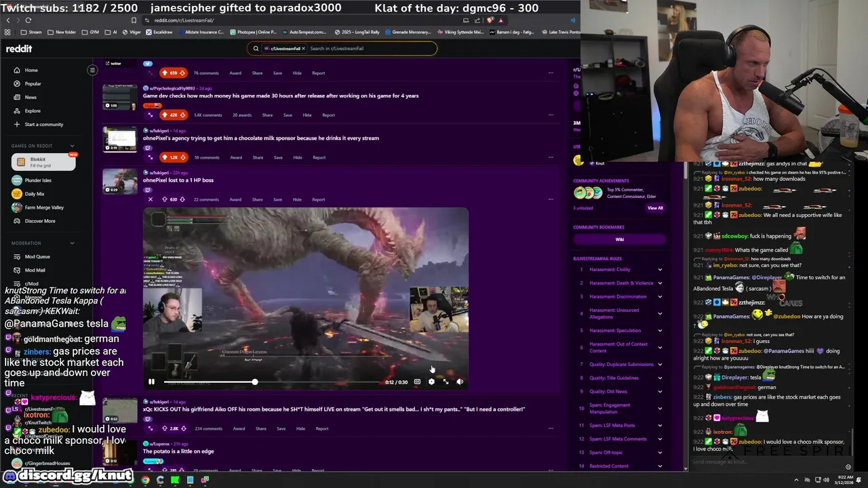Image resolution: width=868 pixels, height=488 pixels.
Task: Click Discover More in games list
Action: coord(40,221)
